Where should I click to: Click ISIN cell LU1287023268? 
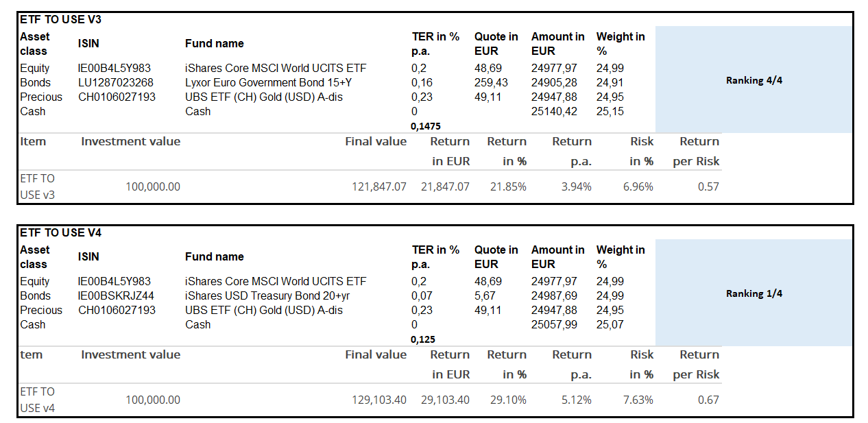(x=115, y=83)
